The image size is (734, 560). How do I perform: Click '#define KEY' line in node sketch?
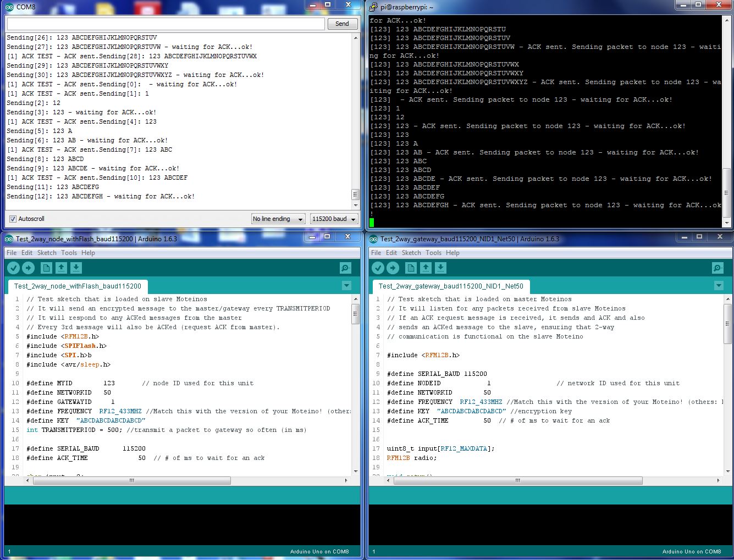coord(86,420)
